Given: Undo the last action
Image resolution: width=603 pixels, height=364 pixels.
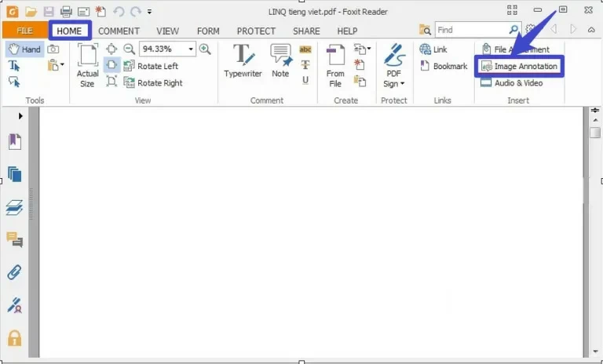Looking at the screenshot, I should (119, 12).
